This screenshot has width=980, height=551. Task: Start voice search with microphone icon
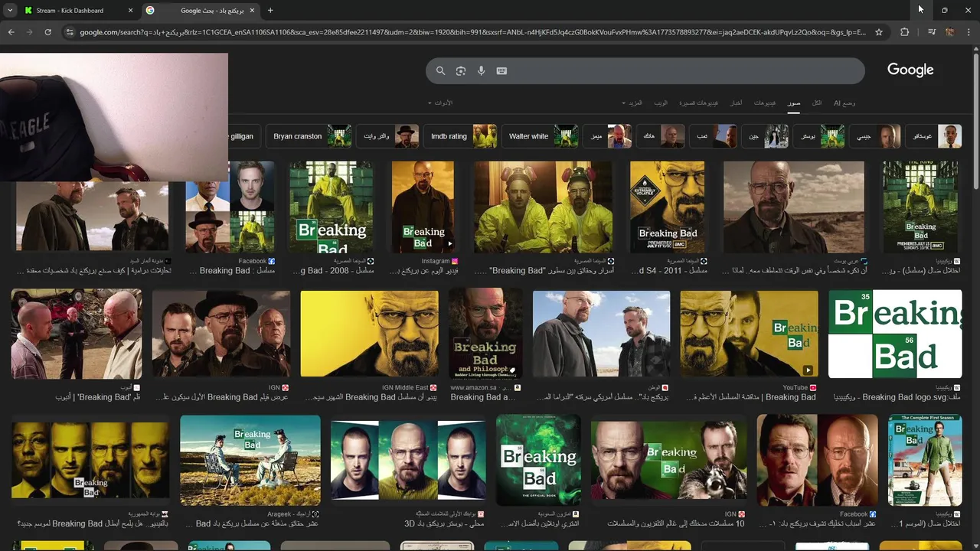coord(481,70)
